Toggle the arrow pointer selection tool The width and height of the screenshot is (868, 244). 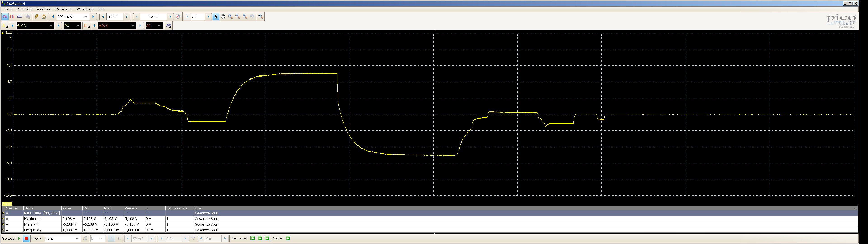(x=216, y=16)
